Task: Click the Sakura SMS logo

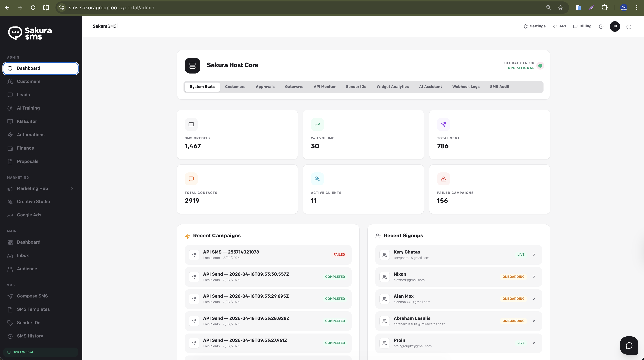Action: pyautogui.click(x=30, y=33)
